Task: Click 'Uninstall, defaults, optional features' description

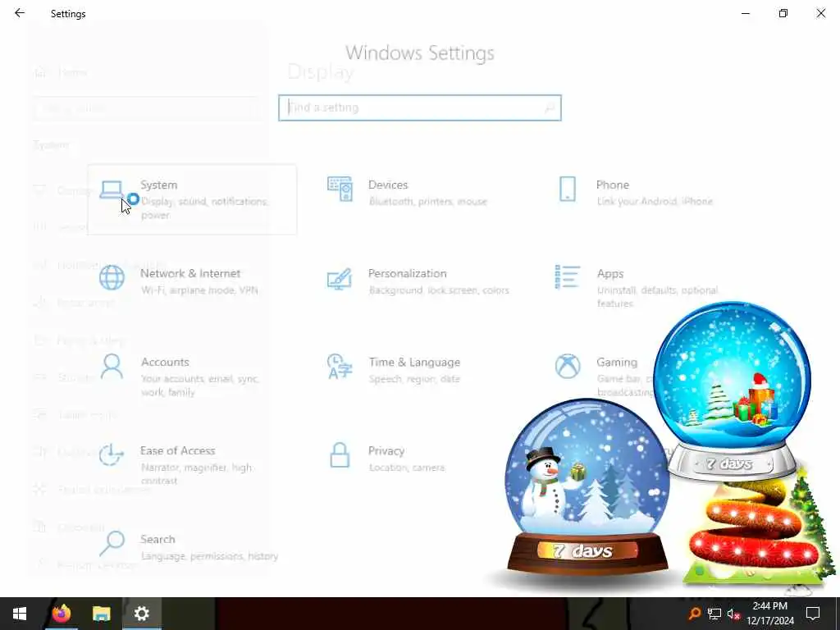Action: click(657, 297)
